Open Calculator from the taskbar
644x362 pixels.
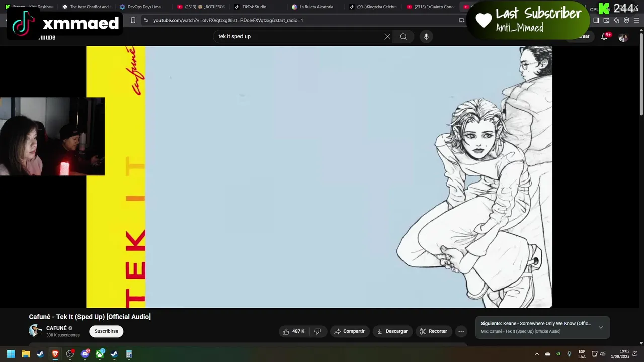click(x=129, y=354)
